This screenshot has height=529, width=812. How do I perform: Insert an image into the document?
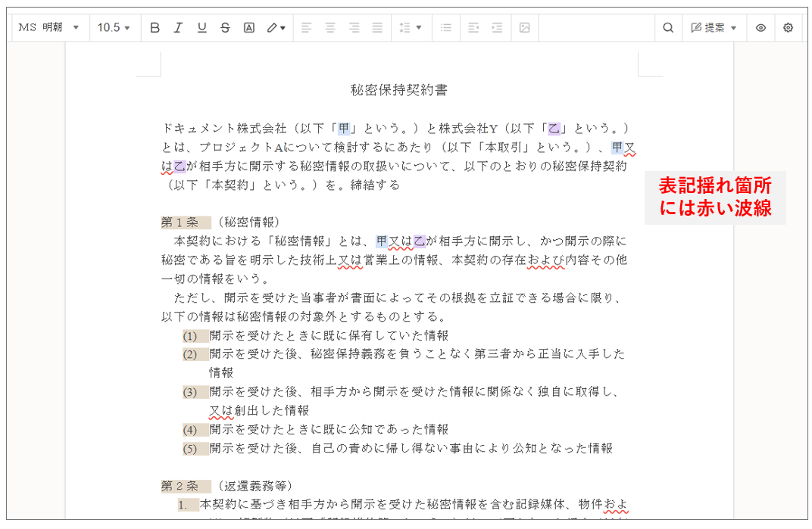525,28
